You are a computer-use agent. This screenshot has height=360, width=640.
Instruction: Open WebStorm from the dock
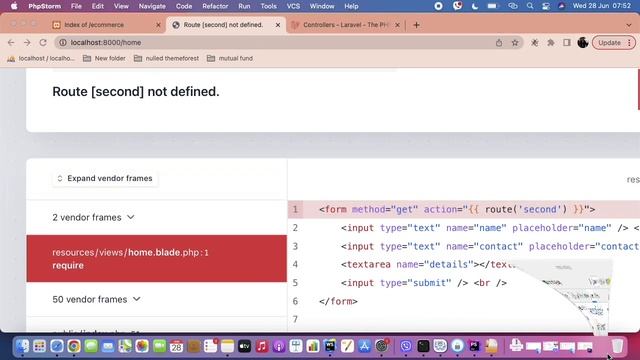pos(330,346)
